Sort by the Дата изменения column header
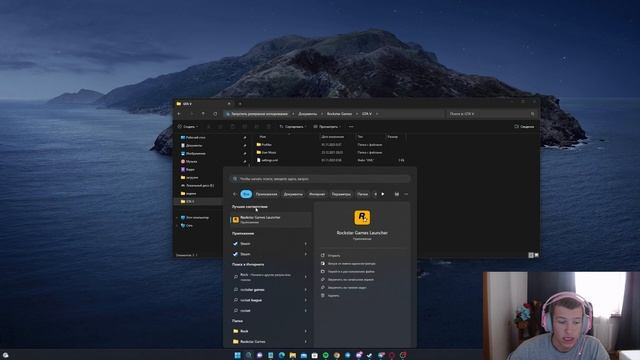 tap(333, 137)
